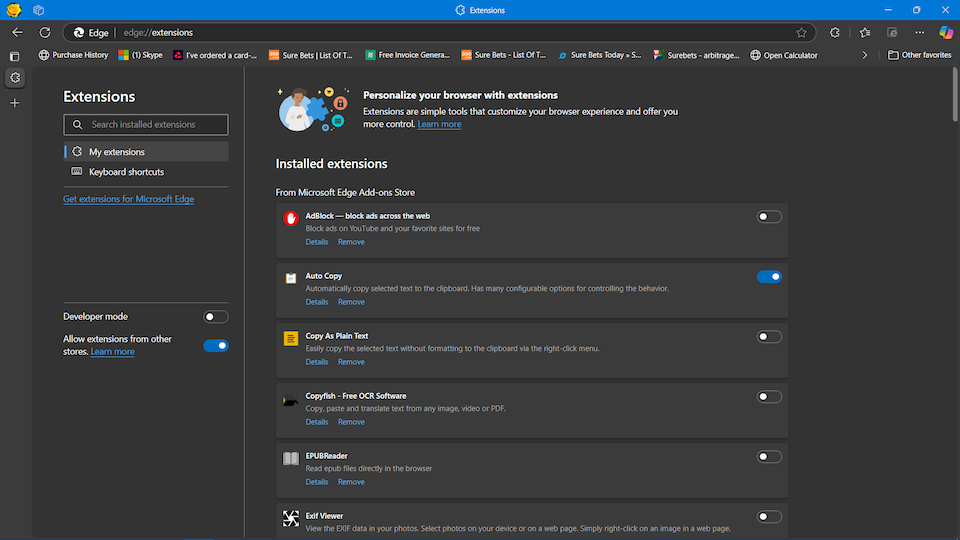Click the AdBlock extension icon
960x540 pixels.
[291, 218]
